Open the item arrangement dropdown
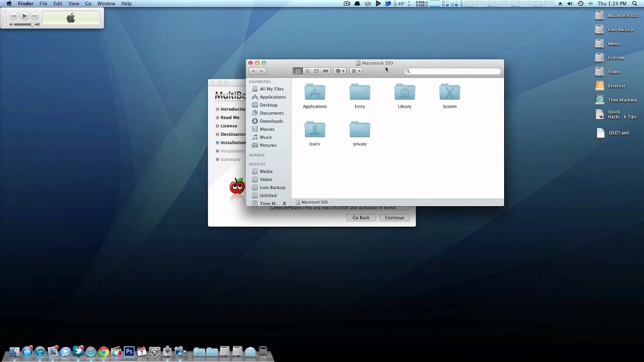Image resolution: width=644 pixels, height=362 pixels. [x=356, y=71]
